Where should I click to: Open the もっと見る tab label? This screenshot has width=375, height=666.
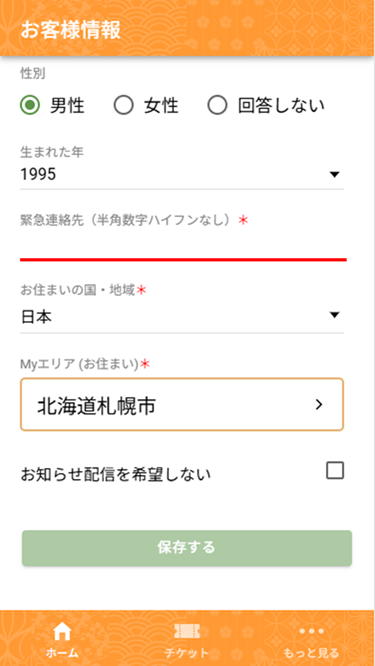click(311, 652)
